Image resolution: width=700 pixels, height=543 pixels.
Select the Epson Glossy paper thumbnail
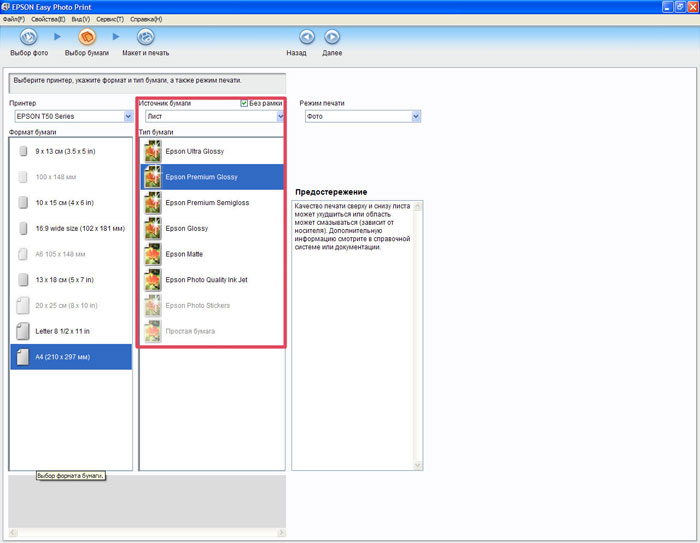click(153, 229)
